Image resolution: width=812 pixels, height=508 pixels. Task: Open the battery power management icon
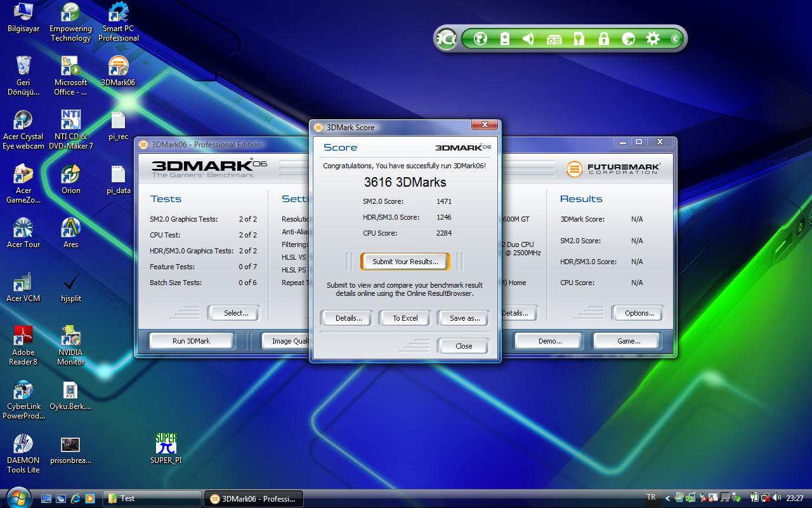pos(504,39)
